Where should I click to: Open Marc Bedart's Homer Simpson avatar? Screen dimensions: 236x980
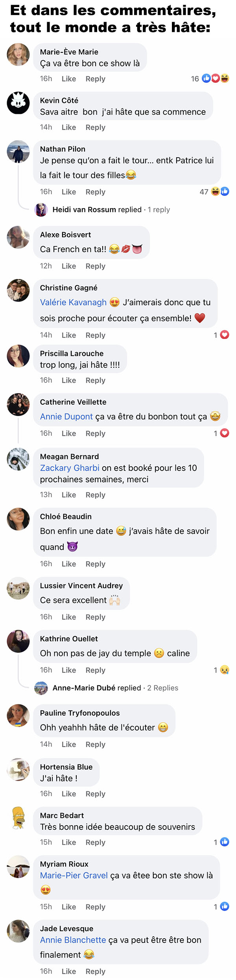coord(18,818)
